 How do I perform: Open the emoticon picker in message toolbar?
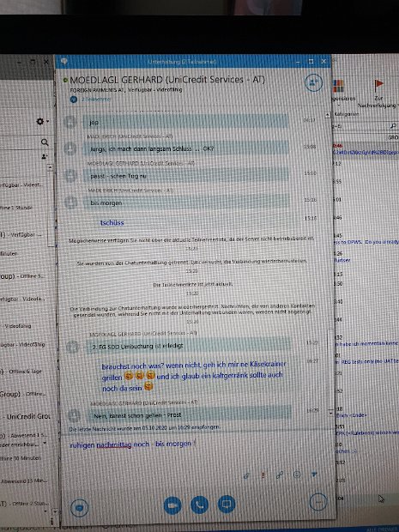coord(297,475)
